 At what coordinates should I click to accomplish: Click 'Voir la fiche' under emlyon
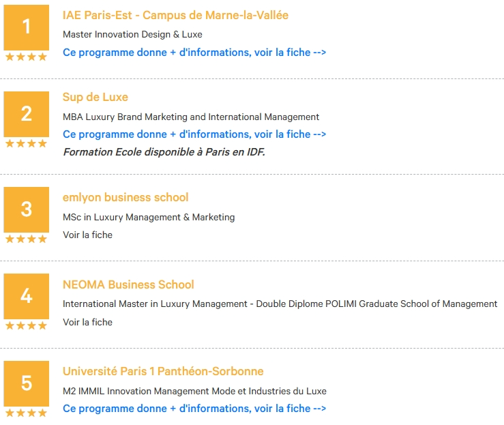tap(88, 235)
